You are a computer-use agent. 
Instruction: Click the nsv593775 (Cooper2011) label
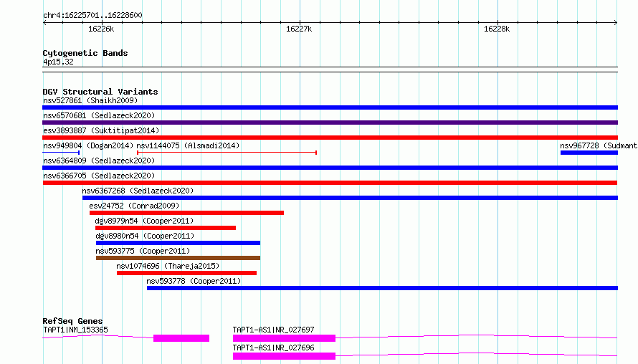click(x=143, y=251)
